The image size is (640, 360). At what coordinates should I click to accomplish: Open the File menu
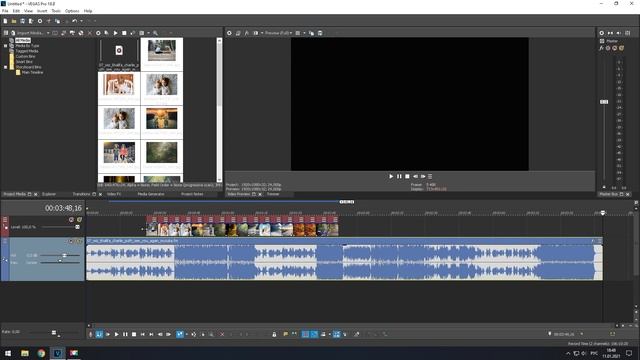tap(5, 11)
